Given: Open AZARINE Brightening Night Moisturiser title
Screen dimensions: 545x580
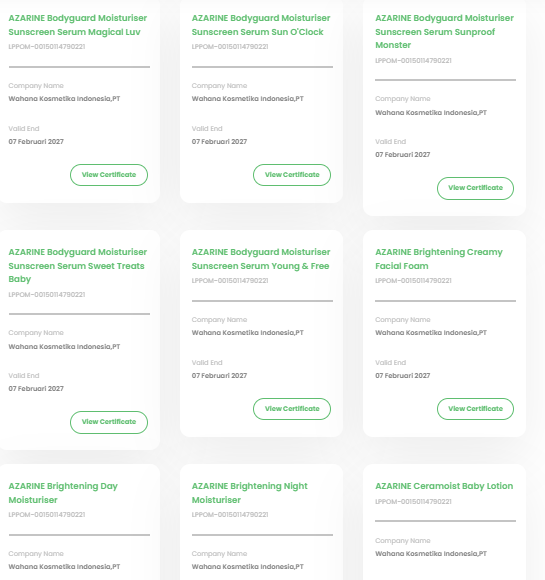Looking at the screenshot, I should (249, 493).
